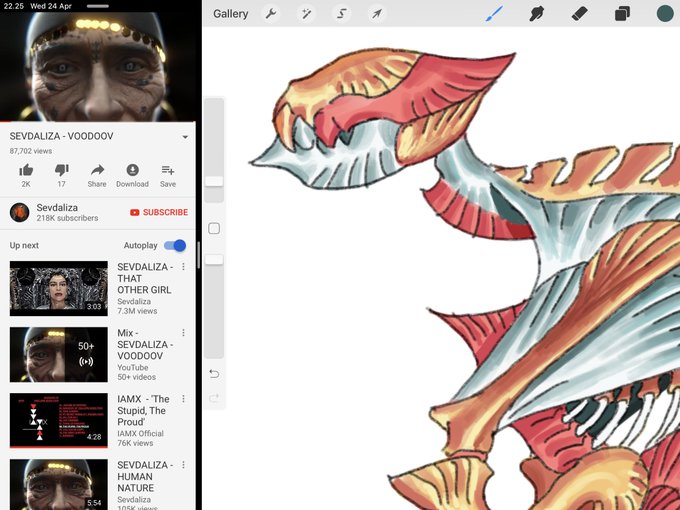Tap the split-view divider grabber
Image resolution: width=680 pixels, height=510 pixels.
(199, 255)
